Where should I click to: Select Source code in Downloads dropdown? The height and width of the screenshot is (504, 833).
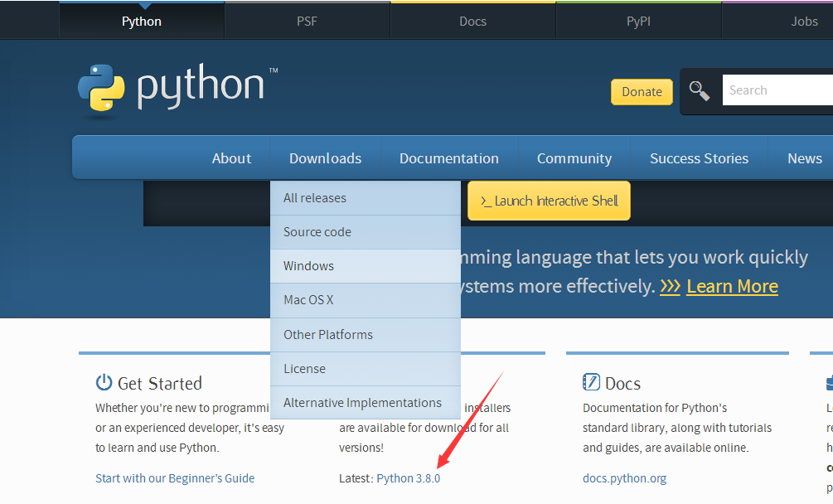[366, 232]
